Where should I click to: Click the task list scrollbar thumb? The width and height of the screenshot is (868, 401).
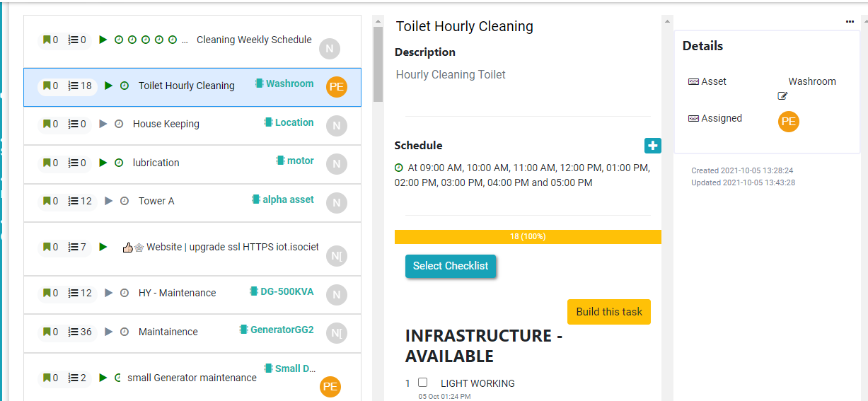point(378,64)
